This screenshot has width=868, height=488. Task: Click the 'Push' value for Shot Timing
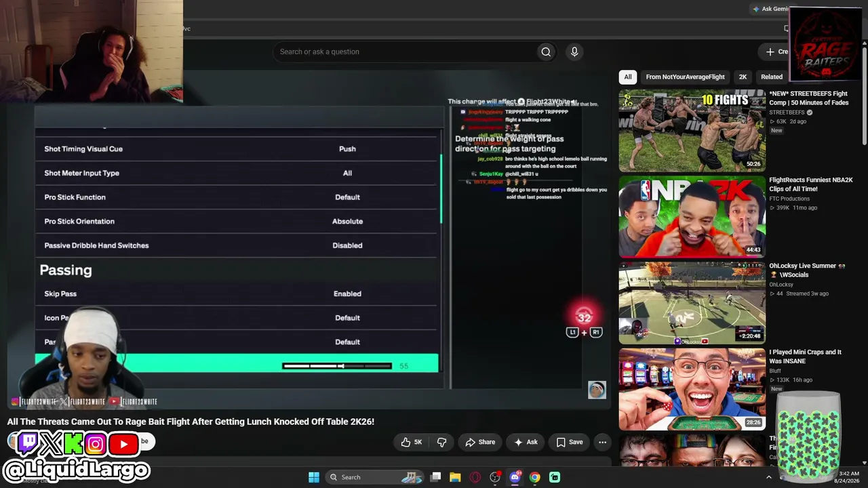click(x=347, y=149)
